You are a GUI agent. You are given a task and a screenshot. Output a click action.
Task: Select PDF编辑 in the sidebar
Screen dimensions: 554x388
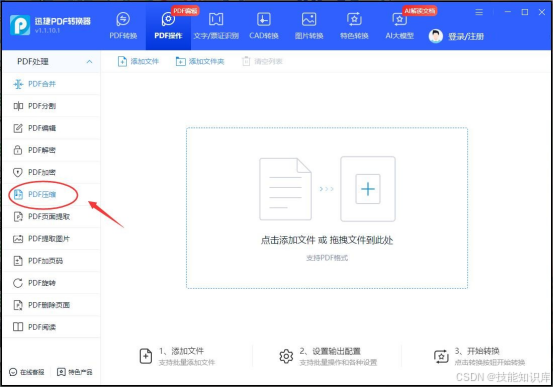(x=51, y=128)
